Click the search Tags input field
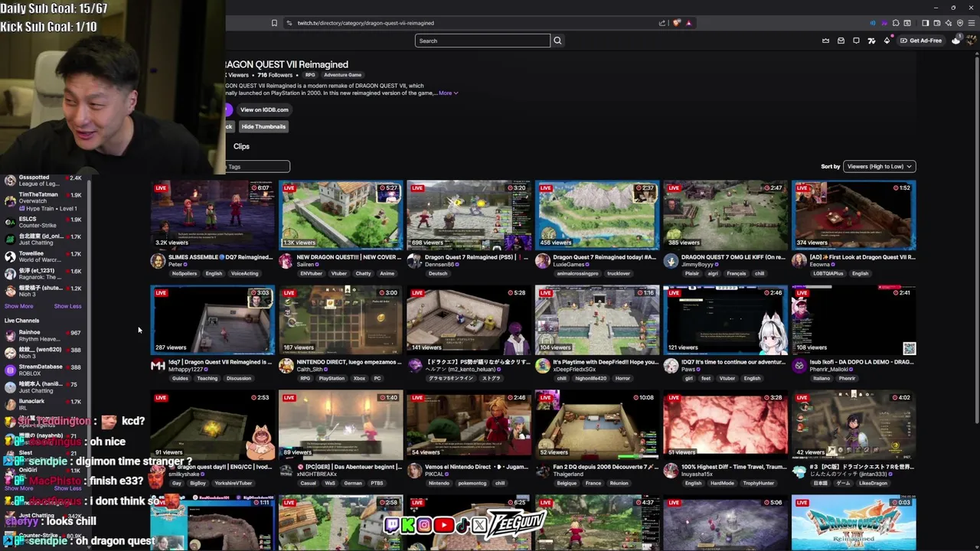 coord(257,166)
